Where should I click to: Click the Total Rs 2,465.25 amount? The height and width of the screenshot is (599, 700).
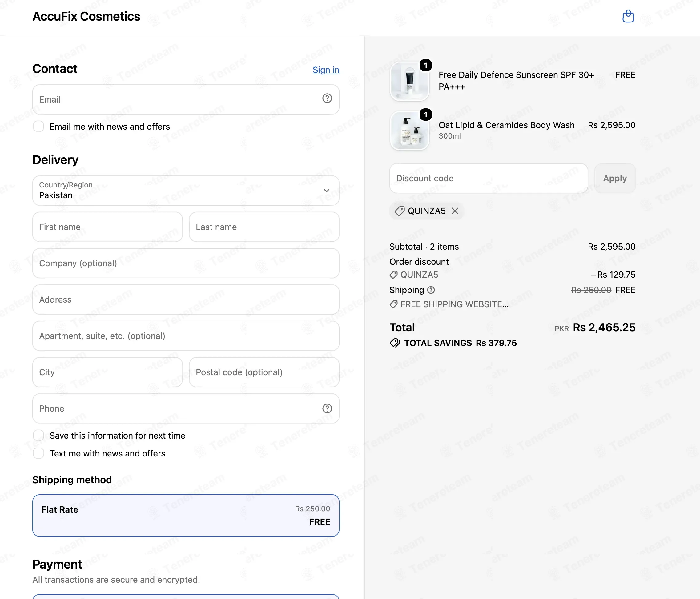click(x=604, y=327)
